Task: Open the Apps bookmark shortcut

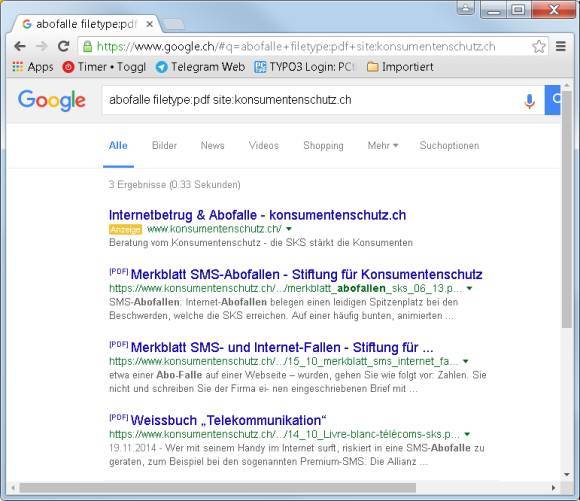Action: point(33,67)
